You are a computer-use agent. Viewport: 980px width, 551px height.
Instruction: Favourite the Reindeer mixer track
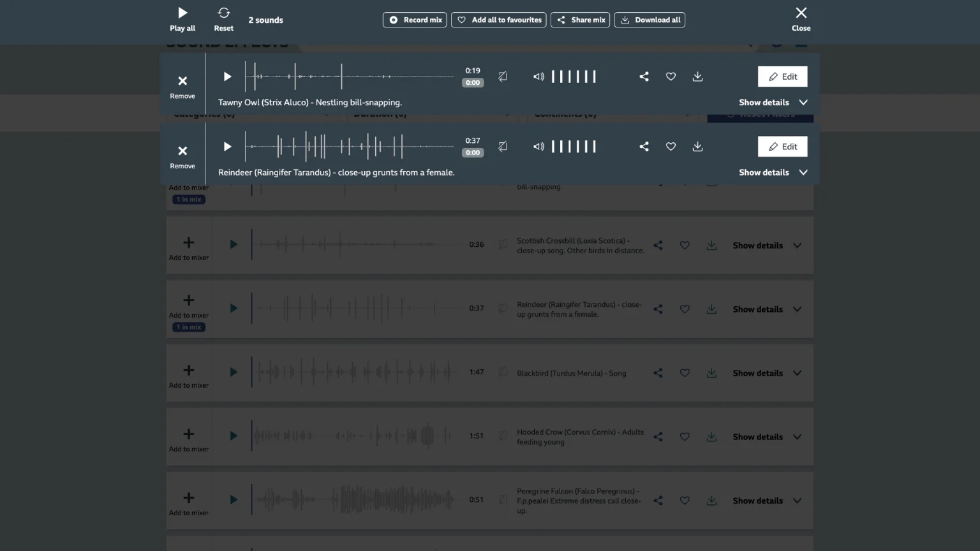671,147
